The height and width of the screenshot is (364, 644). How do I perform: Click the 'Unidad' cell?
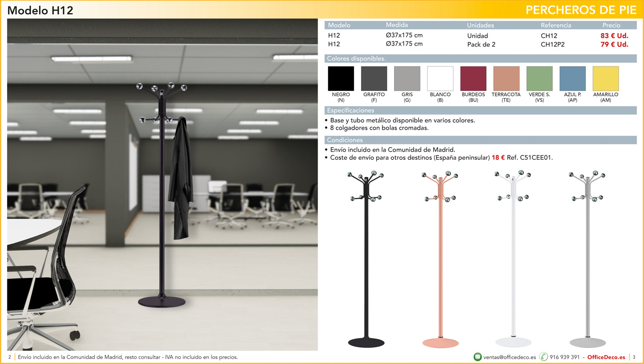coord(478,35)
